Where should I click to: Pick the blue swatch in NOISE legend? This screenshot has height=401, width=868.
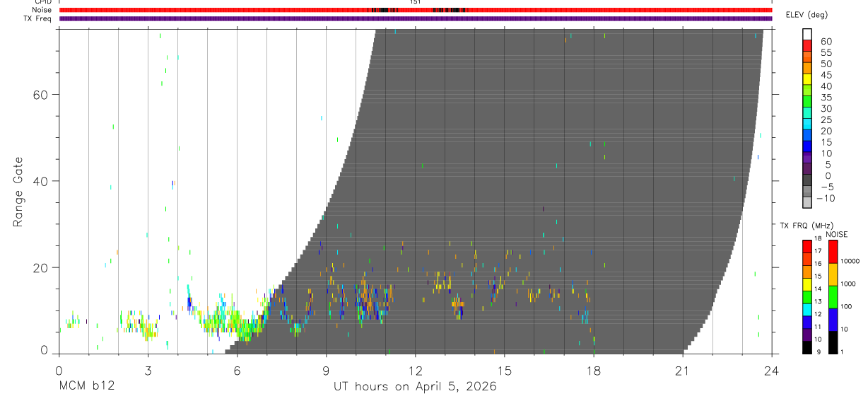[x=833, y=320]
